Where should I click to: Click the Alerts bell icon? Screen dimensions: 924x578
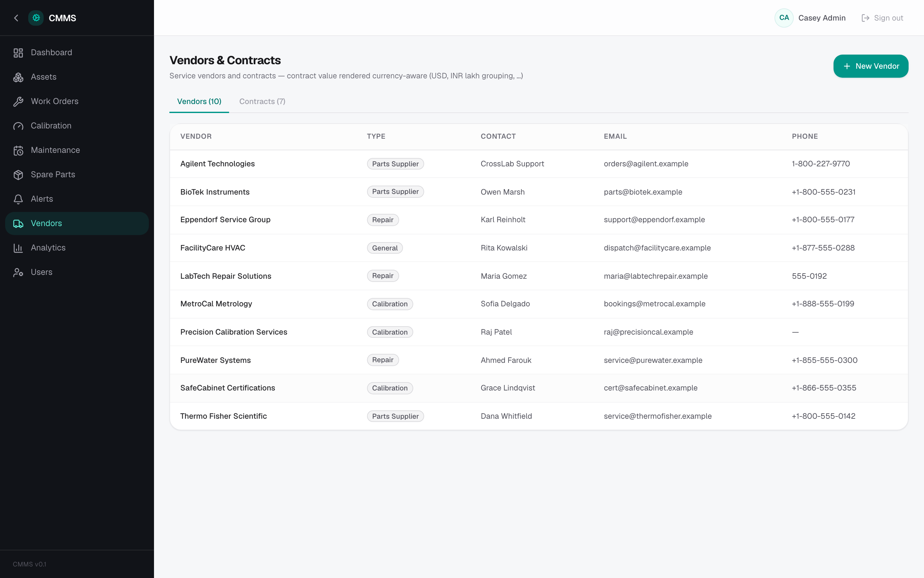(x=18, y=199)
